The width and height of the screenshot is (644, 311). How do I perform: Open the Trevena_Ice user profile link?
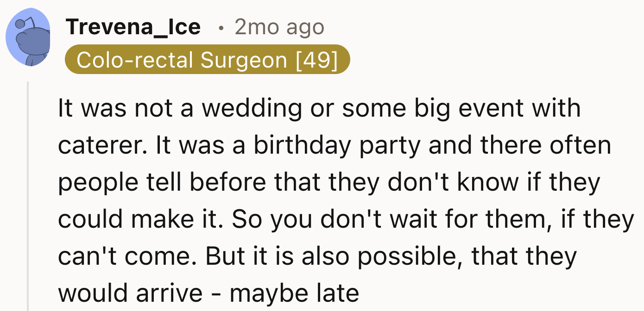tap(133, 27)
